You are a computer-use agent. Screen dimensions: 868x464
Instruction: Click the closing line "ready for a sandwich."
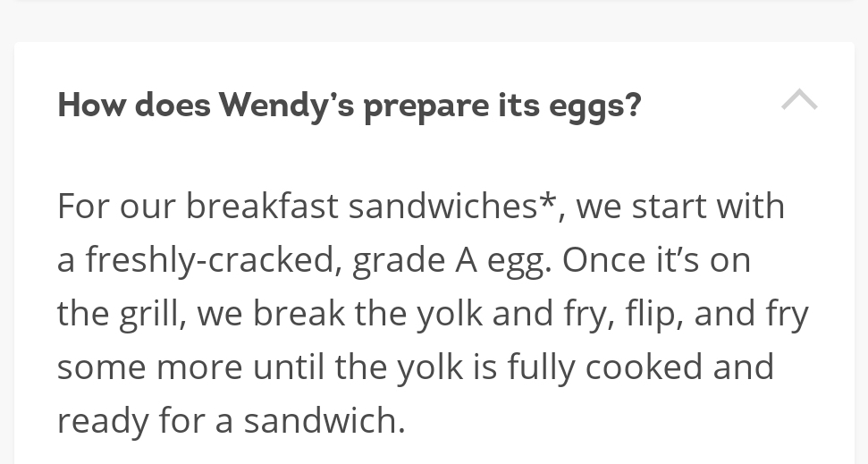click(232, 421)
